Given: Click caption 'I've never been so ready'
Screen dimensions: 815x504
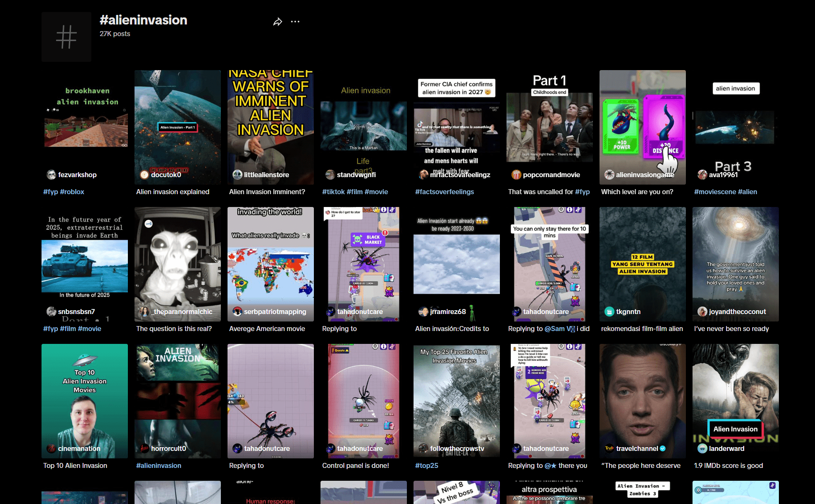Looking at the screenshot, I should [x=732, y=329].
